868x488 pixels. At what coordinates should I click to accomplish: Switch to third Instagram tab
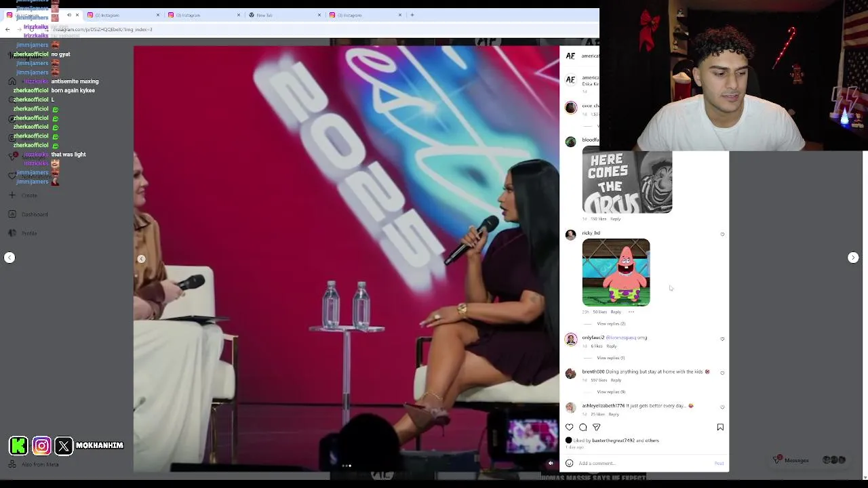tap(204, 15)
